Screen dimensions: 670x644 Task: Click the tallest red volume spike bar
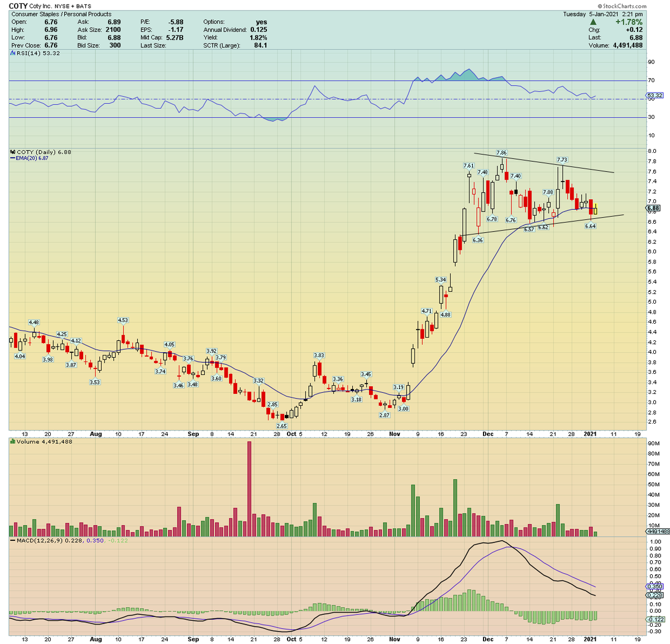click(250, 486)
